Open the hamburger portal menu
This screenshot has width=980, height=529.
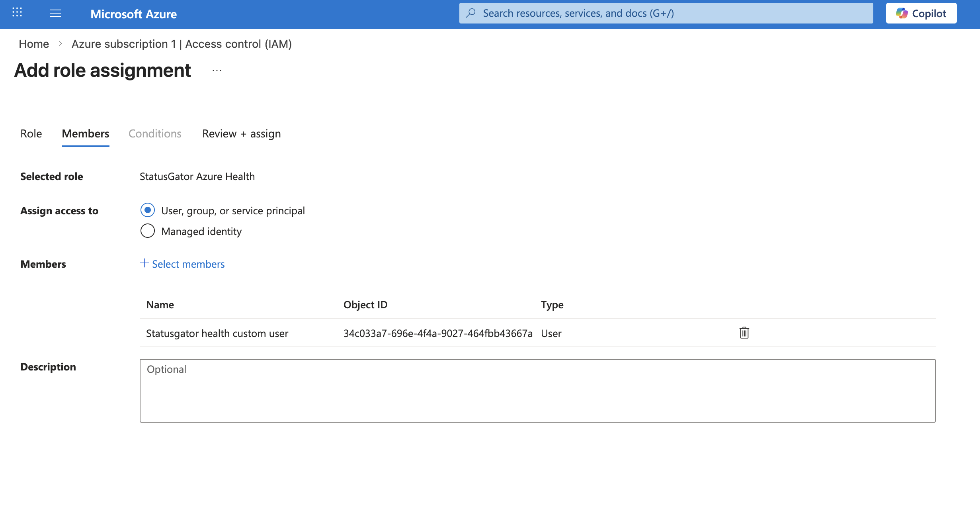click(55, 14)
